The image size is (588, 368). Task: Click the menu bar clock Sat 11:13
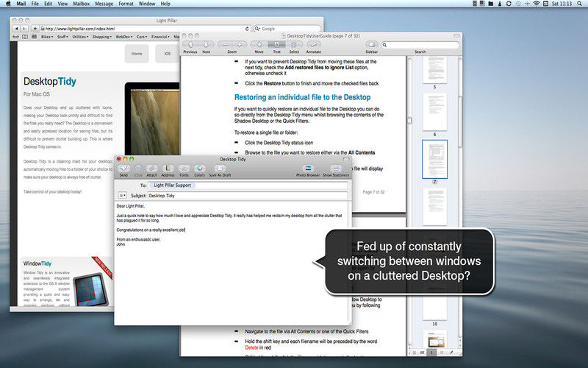click(x=562, y=4)
